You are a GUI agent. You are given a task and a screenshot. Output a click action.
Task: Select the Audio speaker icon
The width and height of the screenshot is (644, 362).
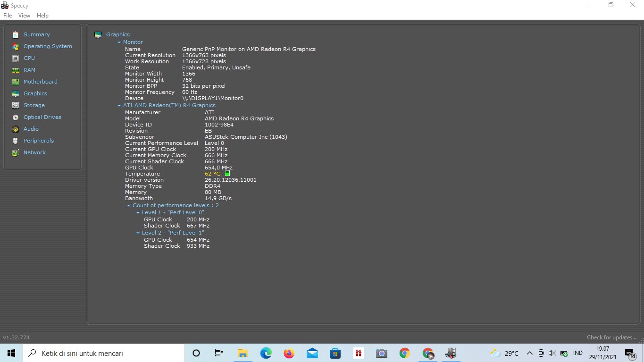[x=16, y=129]
